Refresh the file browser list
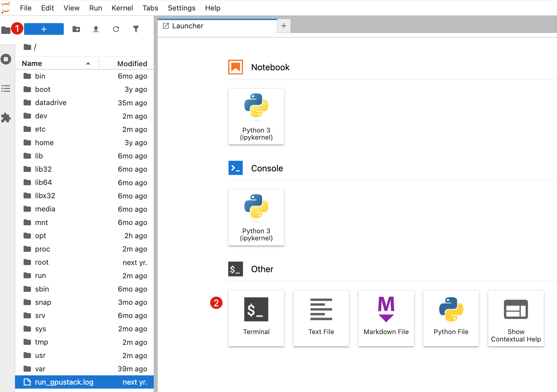Viewport: 557px width, 392px height. [116, 29]
